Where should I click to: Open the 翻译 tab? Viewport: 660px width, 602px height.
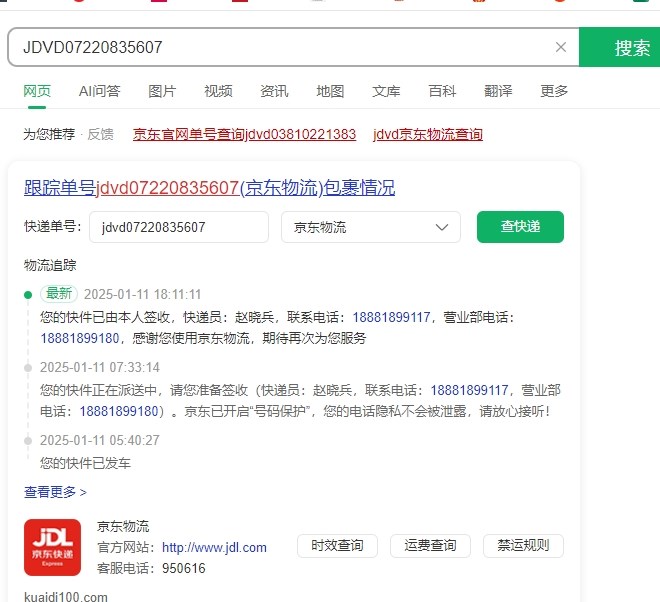click(498, 91)
